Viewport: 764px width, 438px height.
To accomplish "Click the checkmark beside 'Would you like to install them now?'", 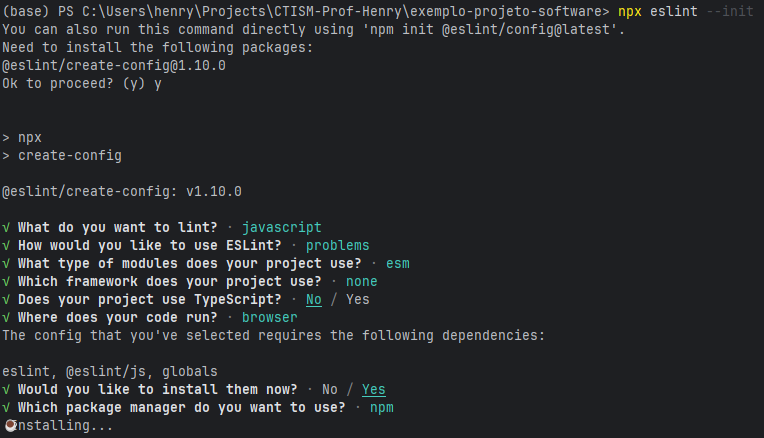I will pos(6,389).
